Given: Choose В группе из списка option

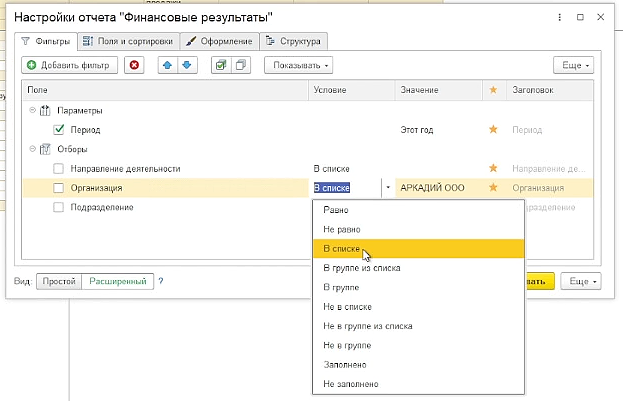Looking at the screenshot, I should click(x=418, y=268).
